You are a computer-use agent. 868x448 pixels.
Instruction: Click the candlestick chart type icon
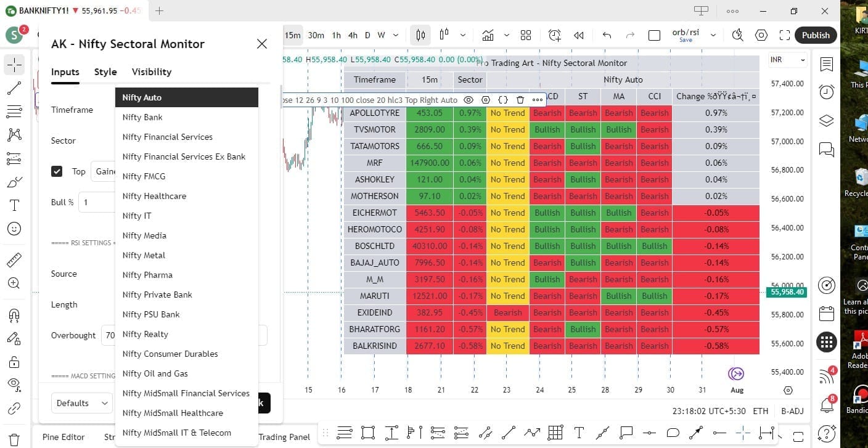tap(420, 35)
